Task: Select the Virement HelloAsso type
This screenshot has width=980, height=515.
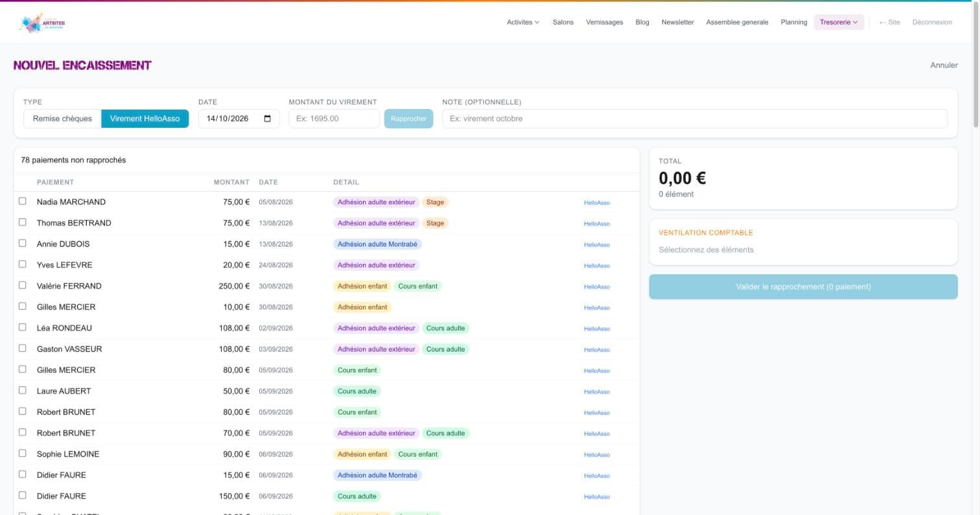Action: (x=145, y=119)
